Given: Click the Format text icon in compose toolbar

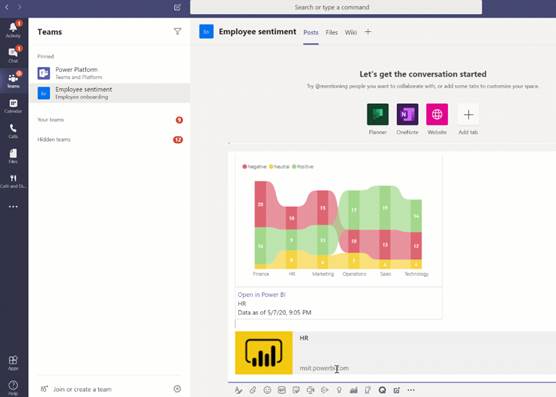Looking at the screenshot, I should click(x=239, y=390).
